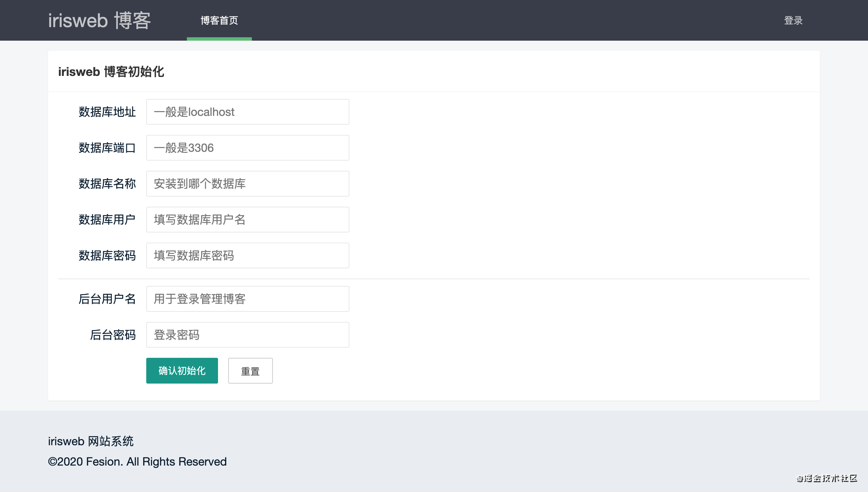This screenshot has height=492, width=868.
Task: Enter text in 数据库端口 field
Action: [248, 148]
